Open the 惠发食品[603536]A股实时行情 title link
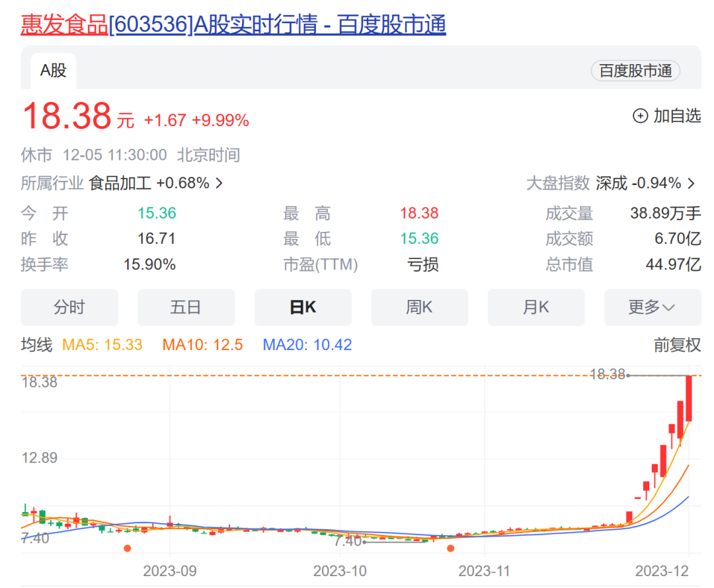Screen dimensions: 714x588 [x=233, y=24]
